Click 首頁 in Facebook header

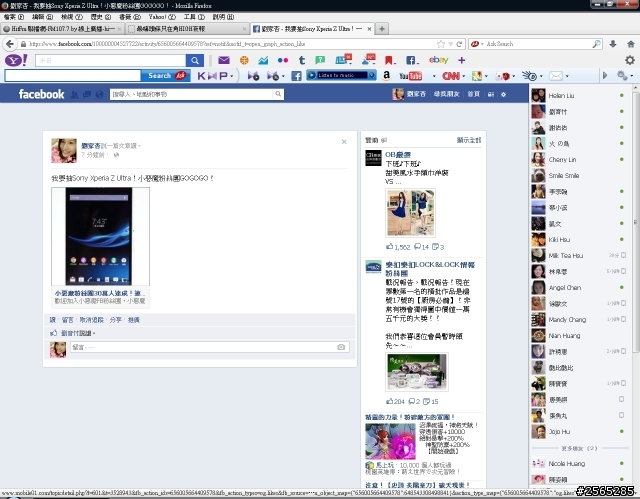[x=473, y=94]
